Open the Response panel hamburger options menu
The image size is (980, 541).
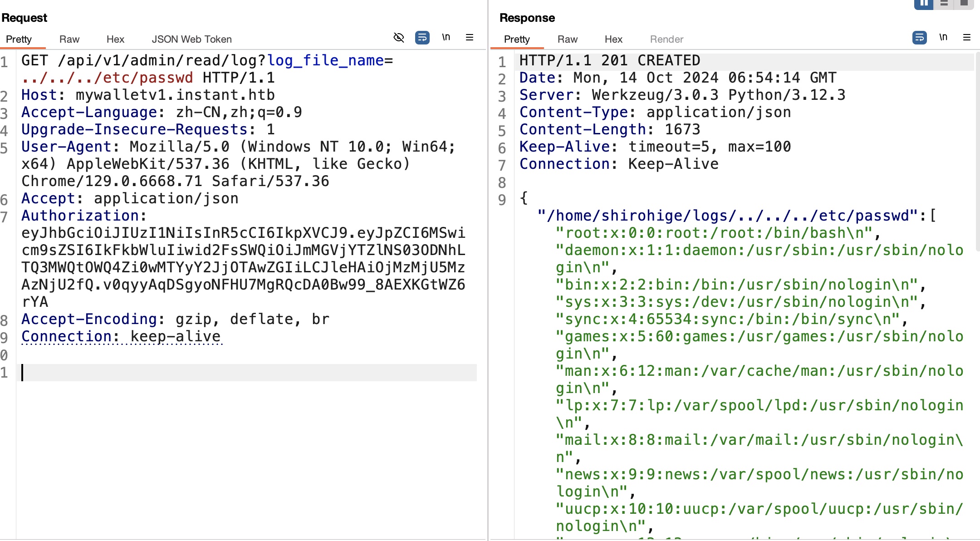click(x=967, y=38)
